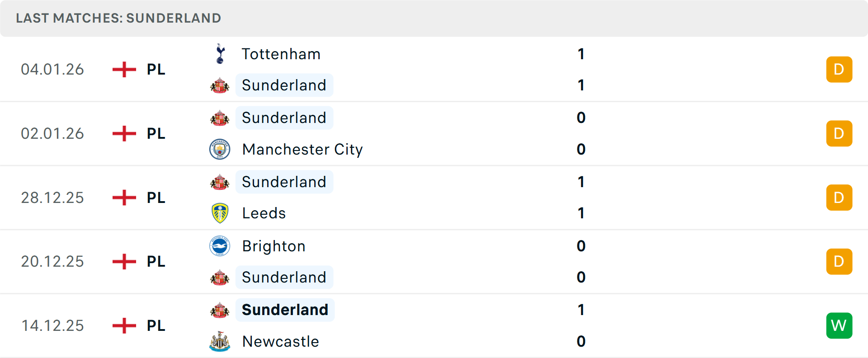Viewport: 868px width, 358px height.
Task: Click bold Sunderland name in Newcastle match
Action: (285, 310)
